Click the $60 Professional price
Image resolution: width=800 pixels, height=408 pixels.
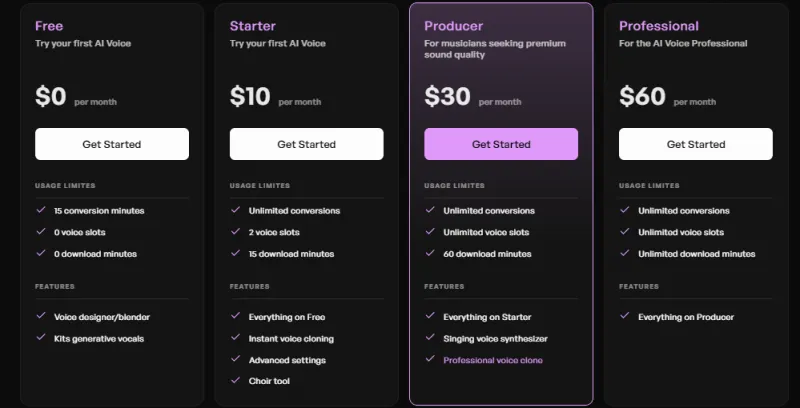point(642,96)
